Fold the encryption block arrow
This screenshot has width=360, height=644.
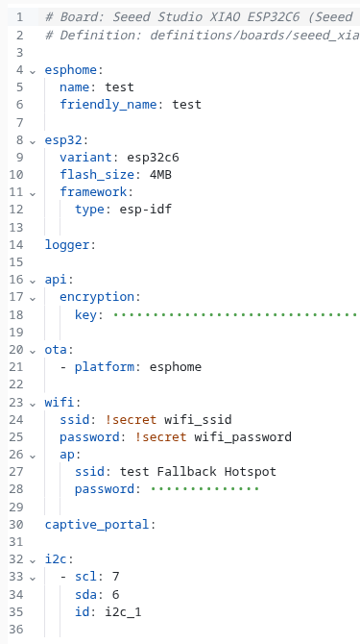point(33,298)
